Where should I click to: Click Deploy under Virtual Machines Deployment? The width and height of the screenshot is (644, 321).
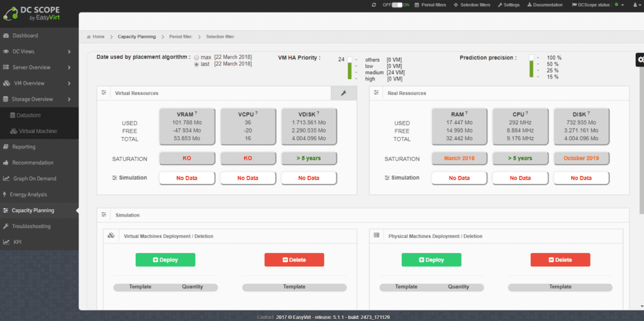(x=165, y=260)
